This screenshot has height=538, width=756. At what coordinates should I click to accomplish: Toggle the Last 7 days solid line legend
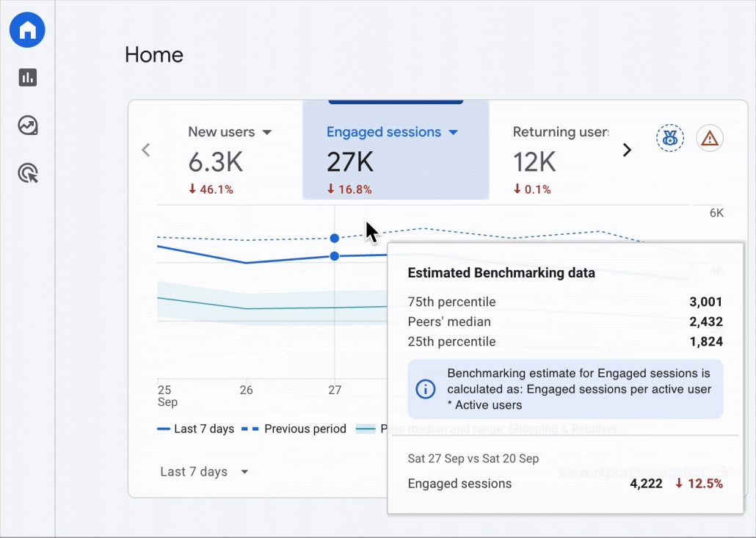(x=195, y=429)
